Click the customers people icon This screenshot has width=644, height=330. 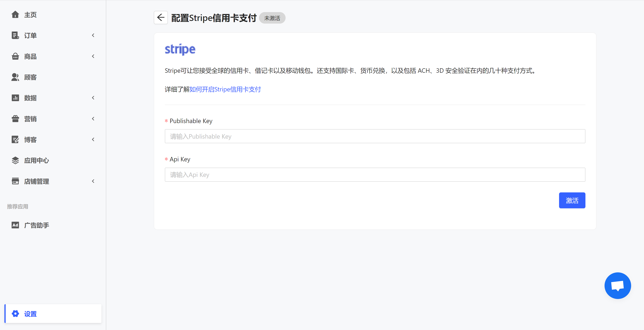pyautogui.click(x=15, y=77)
